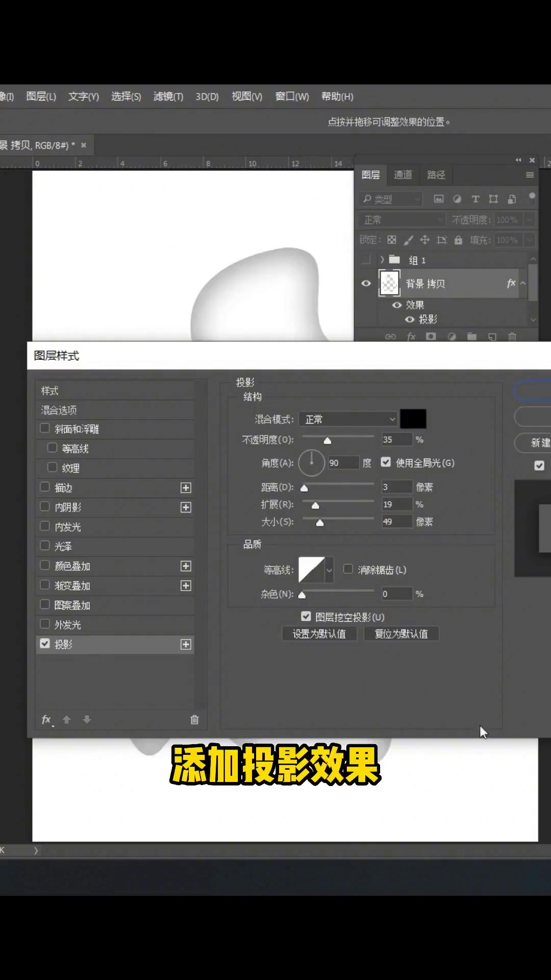Open contour picker dropdown arrow
551x980 pixels.
coord(330,570)
